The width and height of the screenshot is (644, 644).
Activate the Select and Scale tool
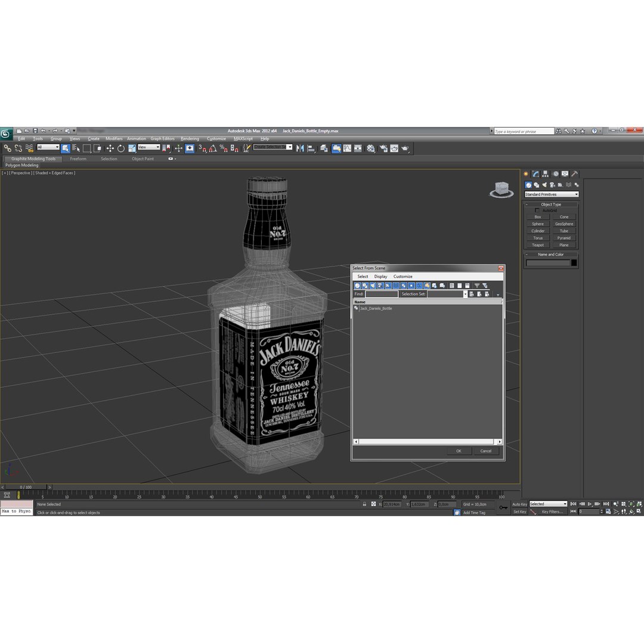[132, 148]
